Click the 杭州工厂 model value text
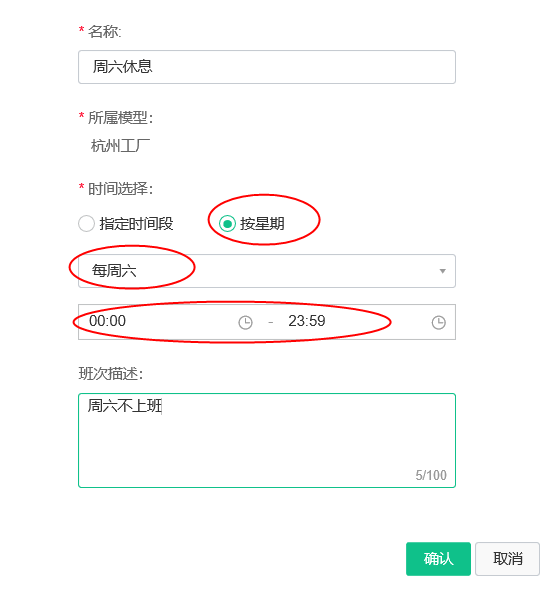This screenshot has width=547, height=593. point(120,146)
